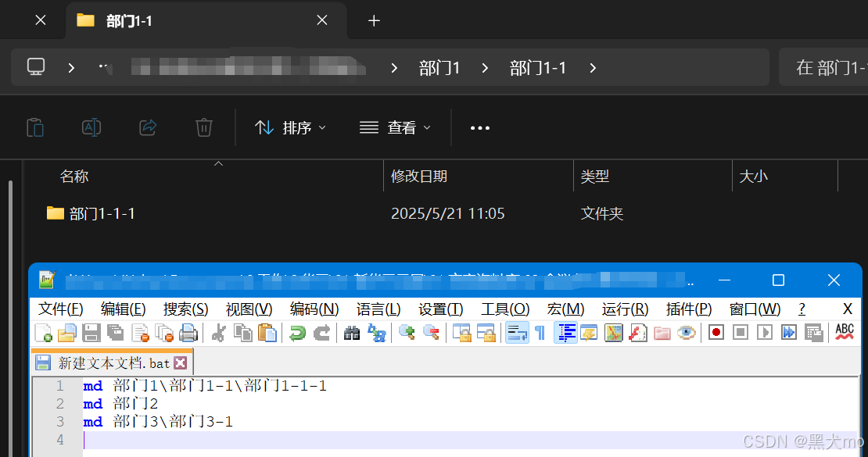868x457 pixels.
Task: Open the 编码(N) menu
Action: click(x=314, y=309)
